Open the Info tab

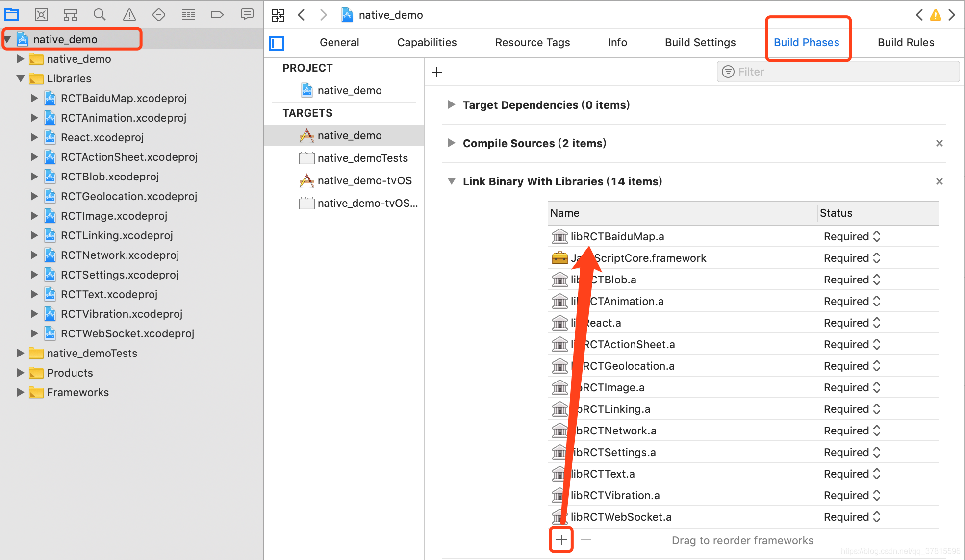click(617, 43)
